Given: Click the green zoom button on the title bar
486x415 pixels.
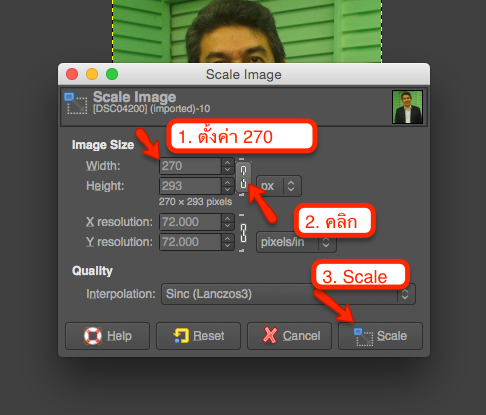Looking at the screenshot, I should click(112, 74).
